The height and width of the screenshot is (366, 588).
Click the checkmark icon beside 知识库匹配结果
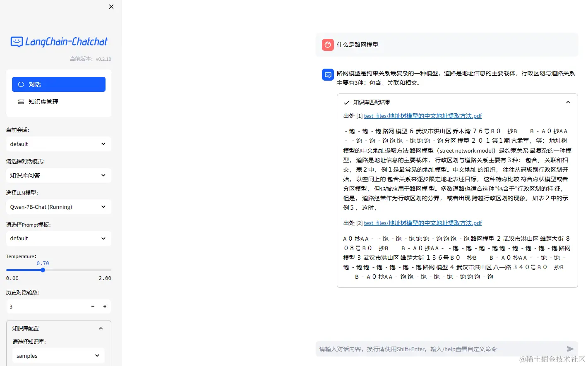347,103
